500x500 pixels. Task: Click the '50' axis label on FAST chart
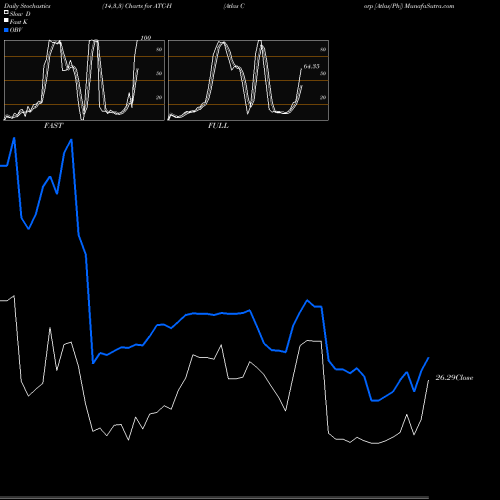[159, 73]
